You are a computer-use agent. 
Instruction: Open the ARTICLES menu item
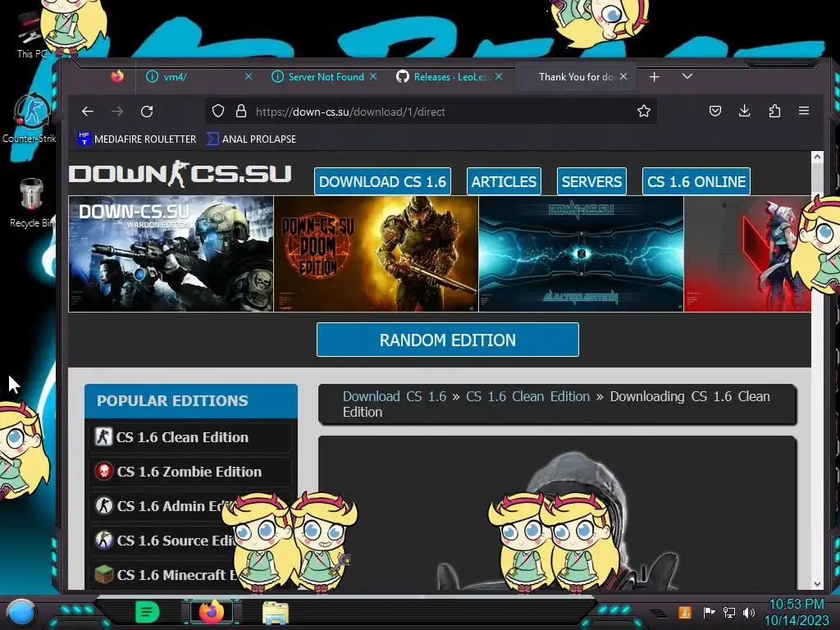[x=504, y=181]
